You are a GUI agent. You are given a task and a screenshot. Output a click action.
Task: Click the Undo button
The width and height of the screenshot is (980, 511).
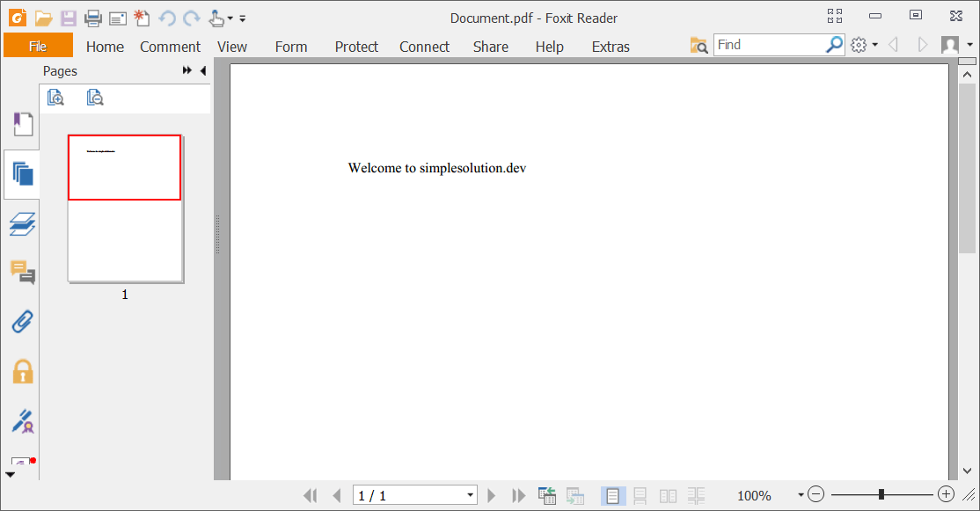(166, 17)
